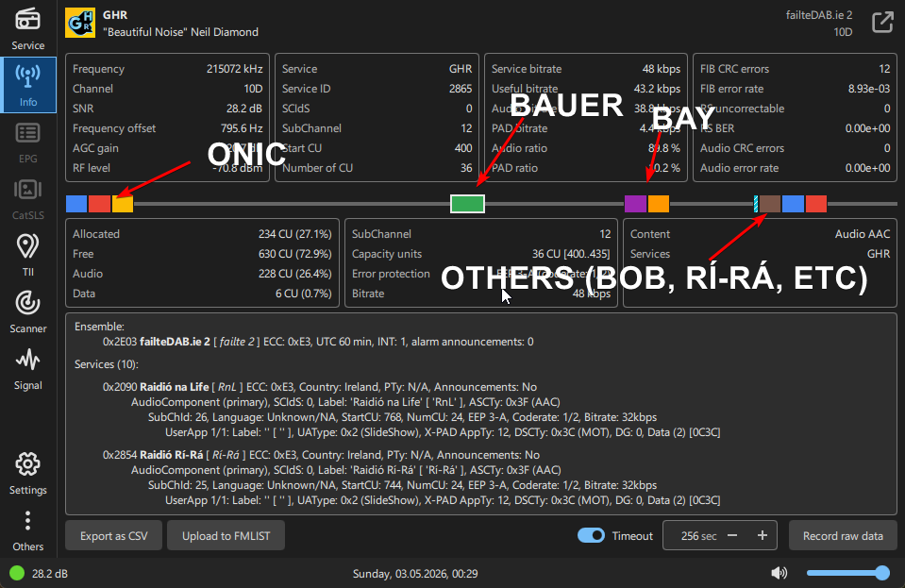Click the date and time in status bar

(415, 574)
